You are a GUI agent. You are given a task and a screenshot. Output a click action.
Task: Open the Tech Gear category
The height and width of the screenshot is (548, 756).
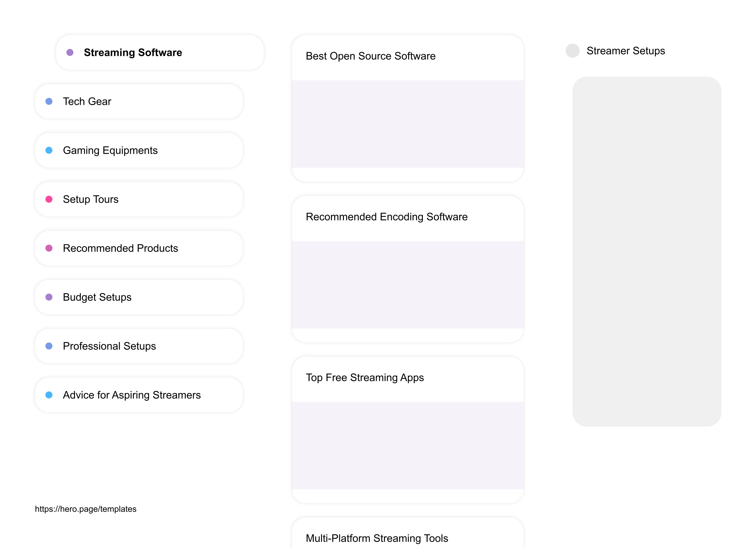pos(87,101)
